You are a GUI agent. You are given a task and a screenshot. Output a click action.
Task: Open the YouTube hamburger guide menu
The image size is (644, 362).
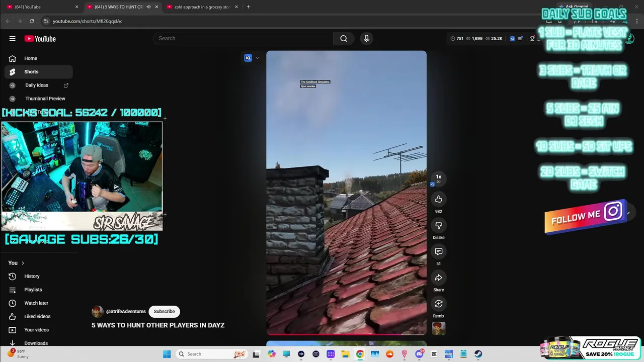(12, 39)
